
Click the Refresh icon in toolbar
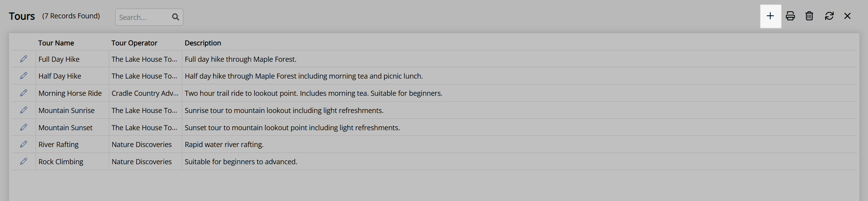coord(829,16)
